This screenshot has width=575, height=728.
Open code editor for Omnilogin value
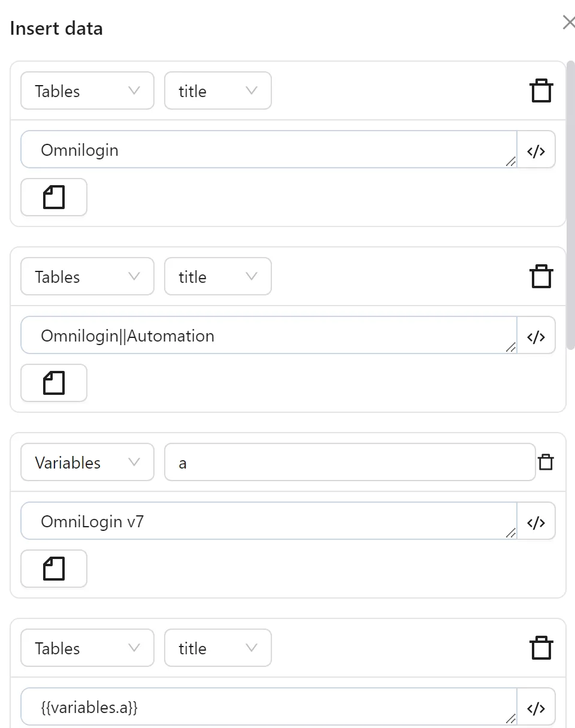pos(536,150)
